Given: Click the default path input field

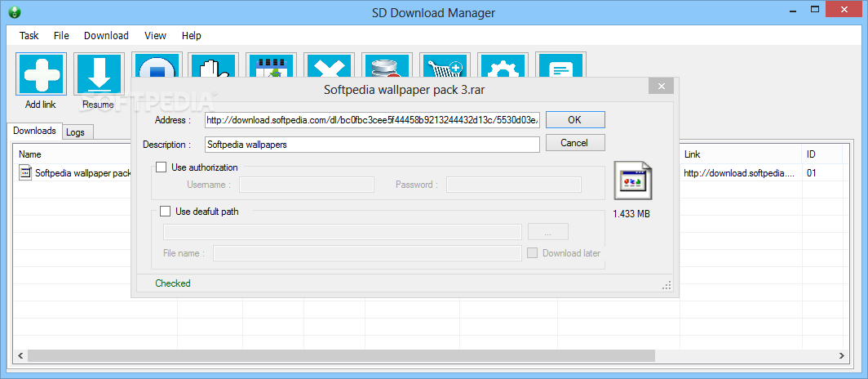Looking at the screenshot, I should pos(343,232).
